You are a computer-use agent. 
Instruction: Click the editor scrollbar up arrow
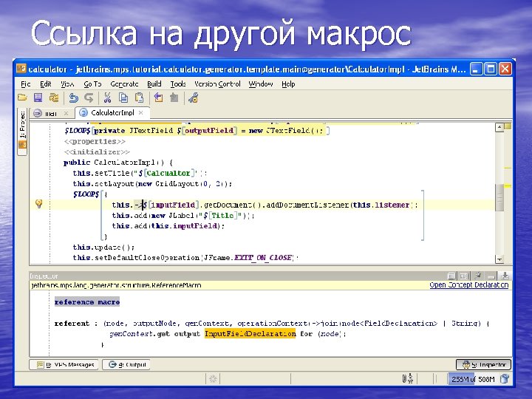pyautogui.click(x=499, y=128)
